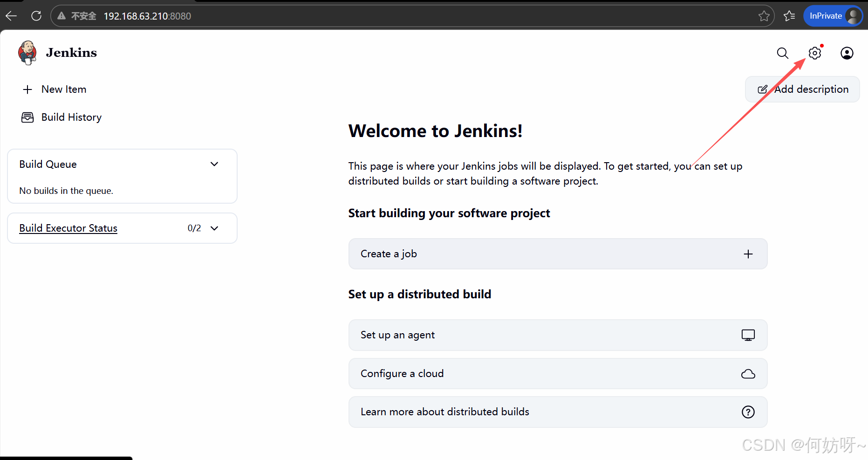Open Manage Jenkins gear icon
Screen dimensions: 868x460
click(x=815, y=53)
